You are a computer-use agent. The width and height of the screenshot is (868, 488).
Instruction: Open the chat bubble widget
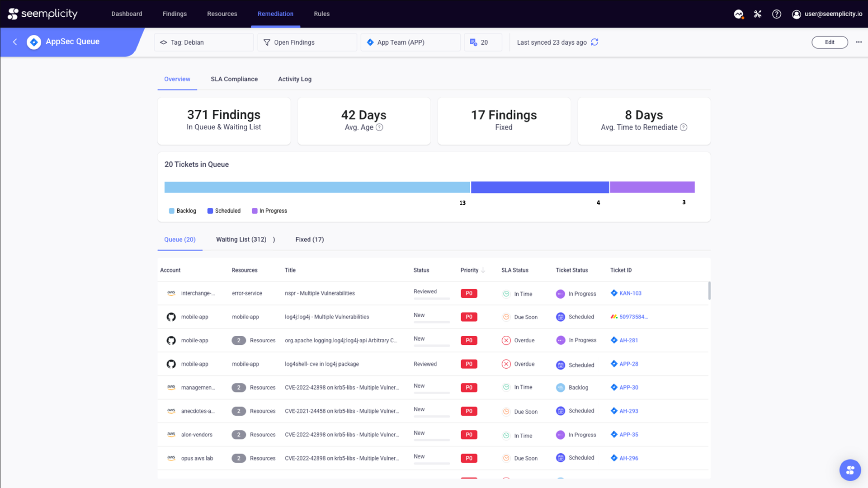tap(850, 470)
